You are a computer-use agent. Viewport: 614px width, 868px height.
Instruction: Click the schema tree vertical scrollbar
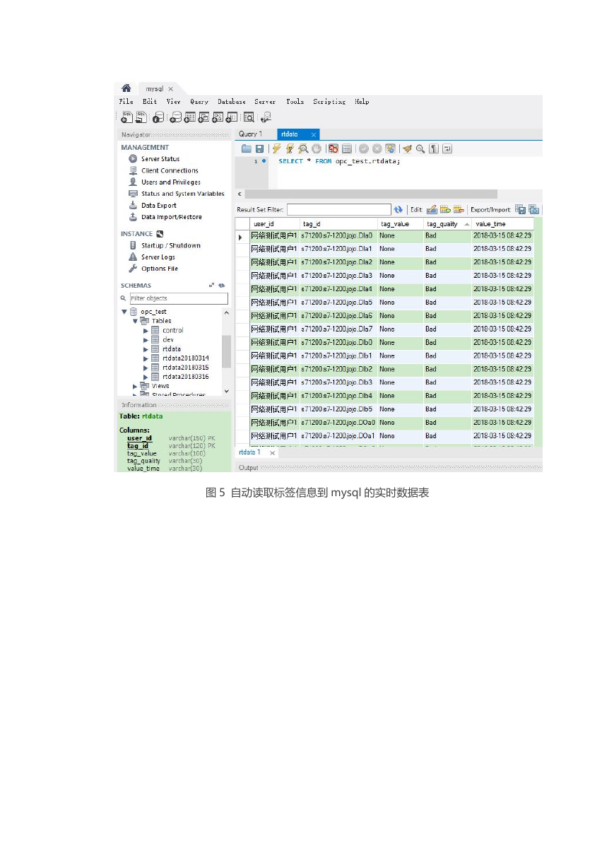[x=226, y=351]
